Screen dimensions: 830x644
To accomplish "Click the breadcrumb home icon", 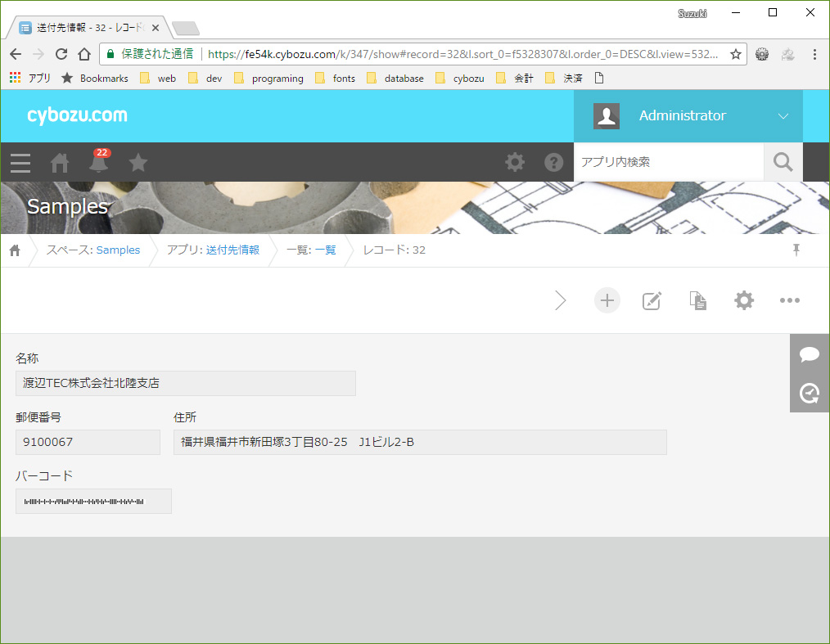I will (15, 250).
